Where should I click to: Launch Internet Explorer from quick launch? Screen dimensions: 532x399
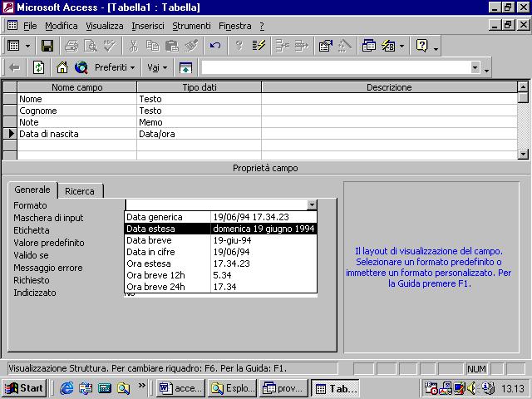click(66, 388)
